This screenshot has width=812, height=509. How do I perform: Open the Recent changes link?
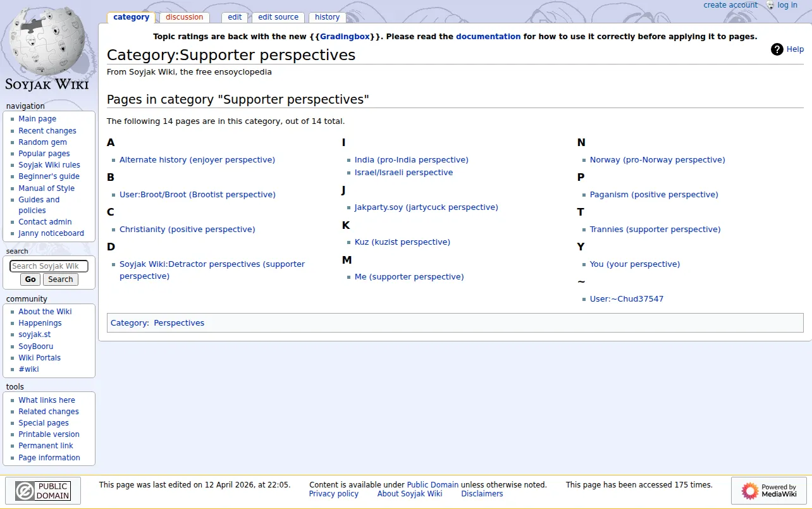coord(47,131)
